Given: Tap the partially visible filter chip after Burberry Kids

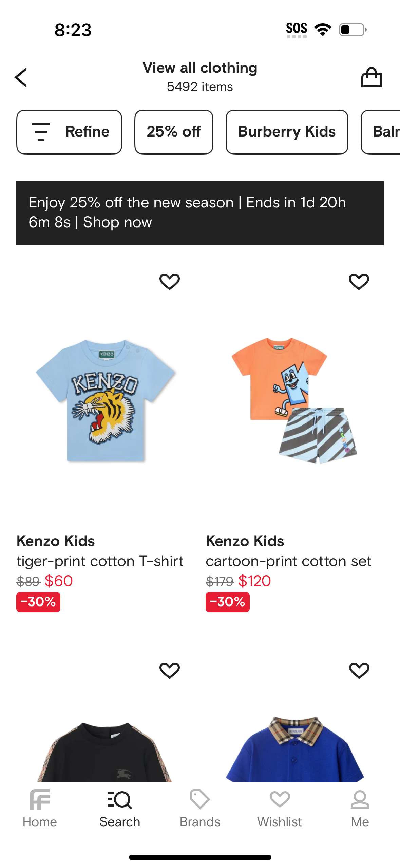Looking at the screenshot, I should [383, 132].
